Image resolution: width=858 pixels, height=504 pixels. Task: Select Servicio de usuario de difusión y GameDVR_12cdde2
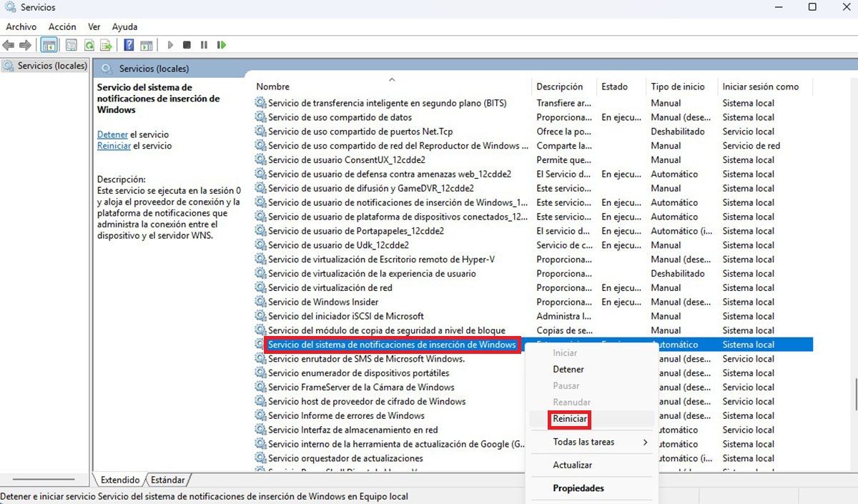[370, 189]
